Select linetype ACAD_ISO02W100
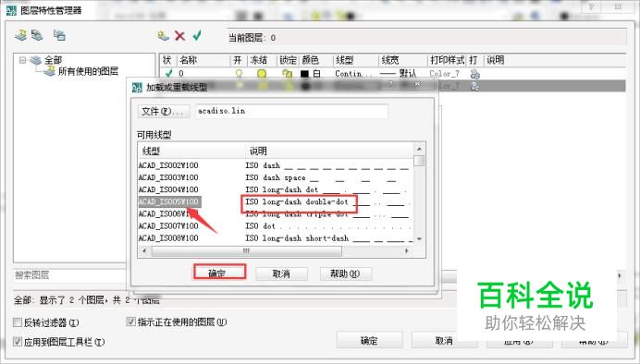 168,165
